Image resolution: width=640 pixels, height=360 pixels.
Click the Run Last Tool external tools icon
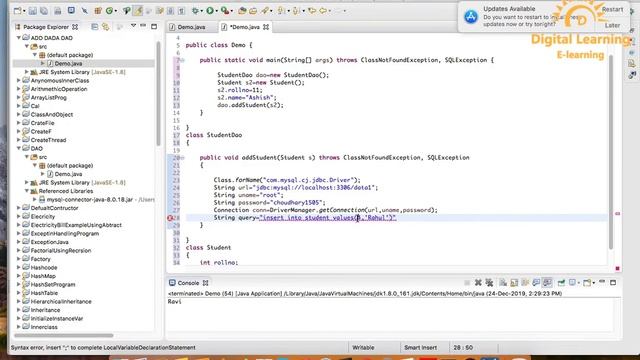click(x=224, y=11)
